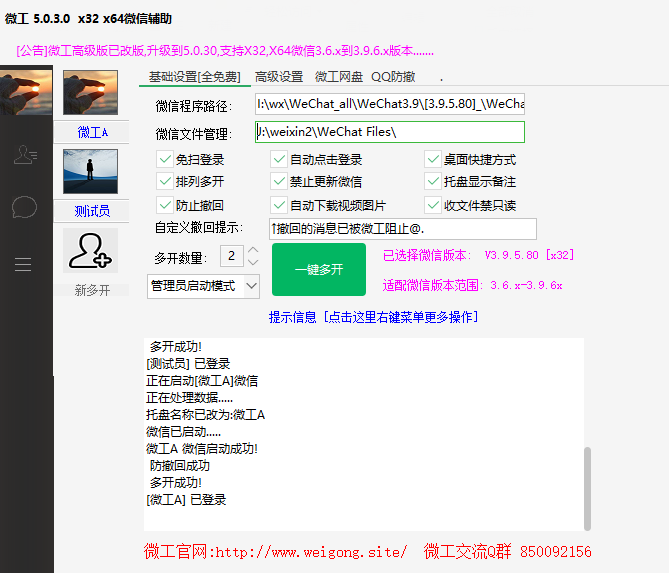The height and width of the screenshot is (573, 669).
Task: Click the log line '托盘名称已改为:微工A'
Action: click(205, 415)
